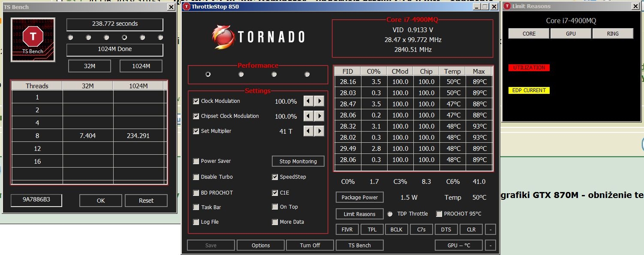Uncheck SpeedStep checkbox
The image size is (644, 255).
point(275,177)
